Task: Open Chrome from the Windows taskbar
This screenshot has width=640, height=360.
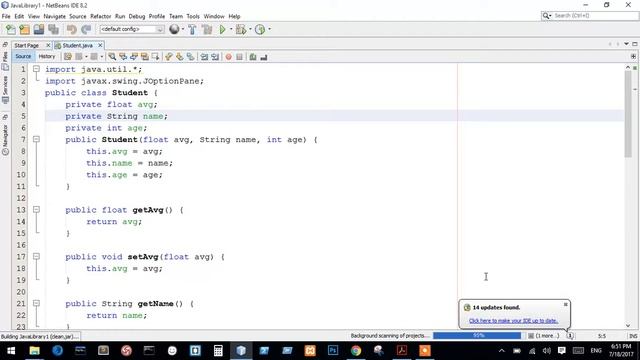Action: click(x=356, y=350)
